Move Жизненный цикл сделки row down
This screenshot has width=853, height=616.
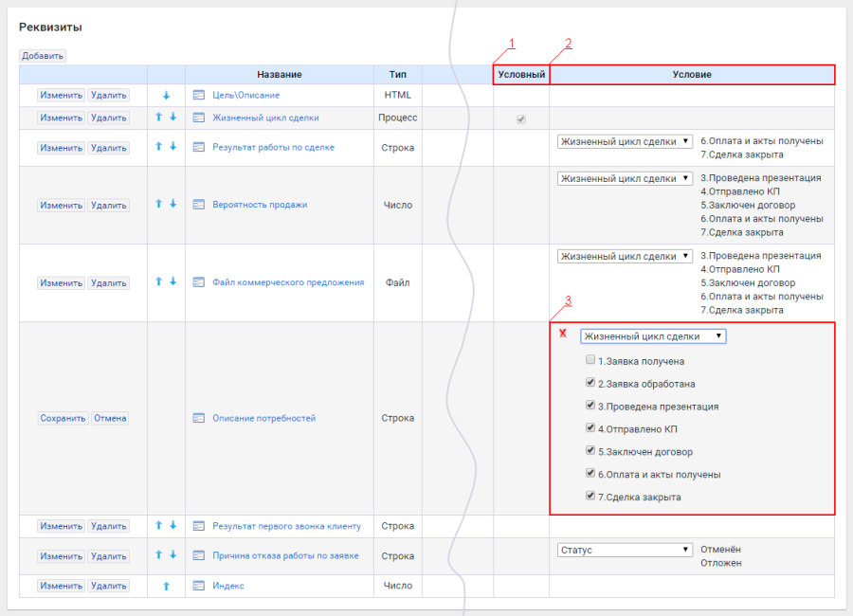tap(173, 117)
